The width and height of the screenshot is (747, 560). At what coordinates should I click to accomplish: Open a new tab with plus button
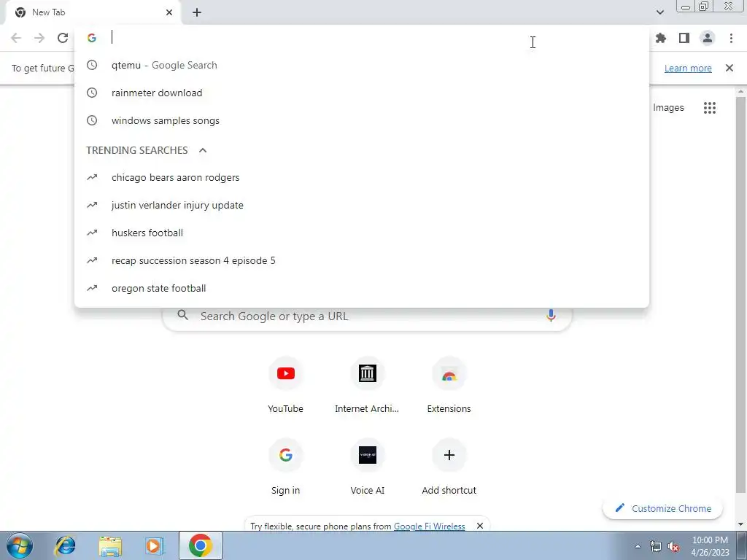pos(197,12)
